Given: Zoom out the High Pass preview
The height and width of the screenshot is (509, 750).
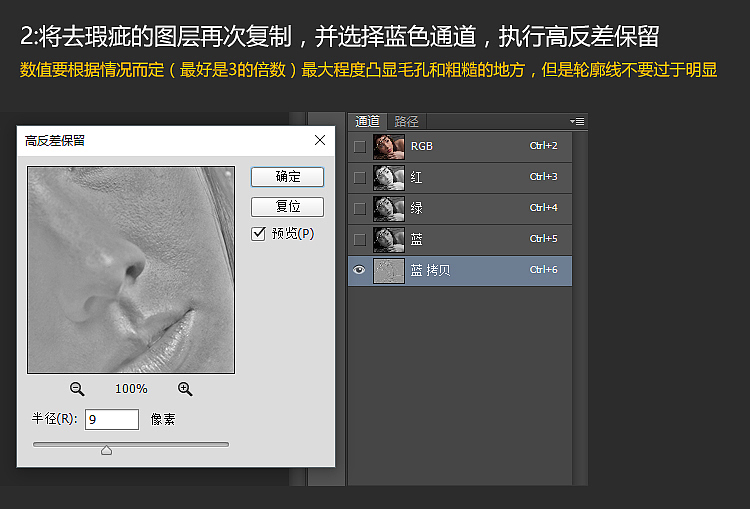Looking at the screenshot, I should (77, 388).
